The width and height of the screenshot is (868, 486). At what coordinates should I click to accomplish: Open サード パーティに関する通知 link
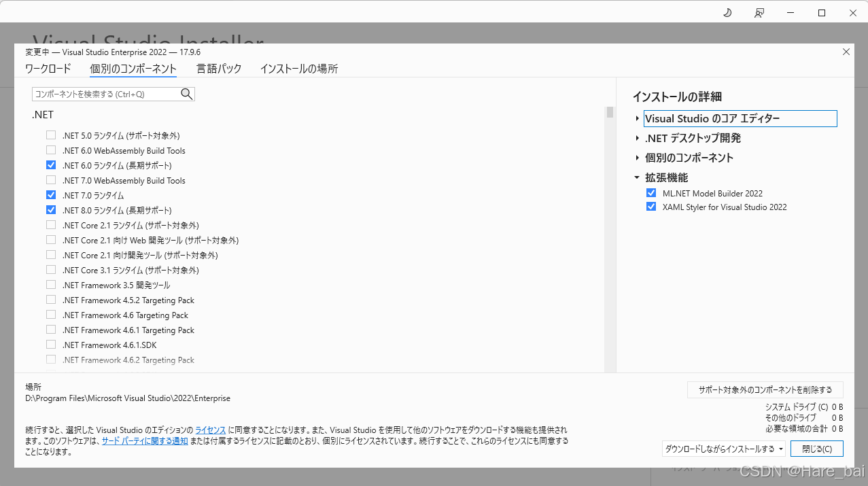click(x=145, y=440)
